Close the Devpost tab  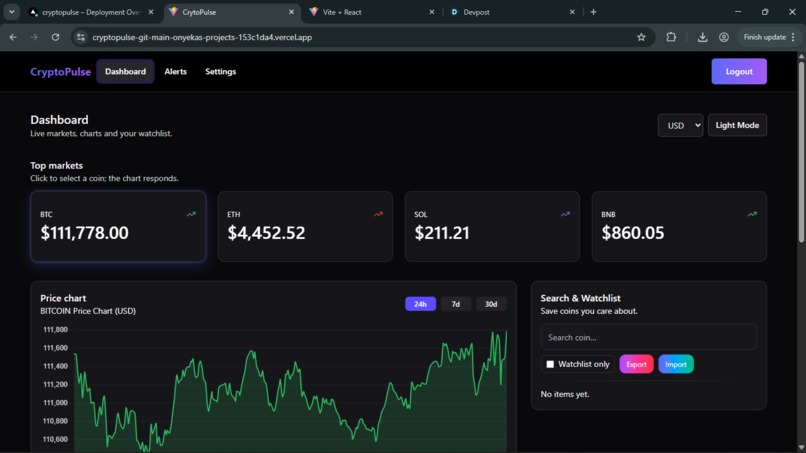tap(572, 12)
